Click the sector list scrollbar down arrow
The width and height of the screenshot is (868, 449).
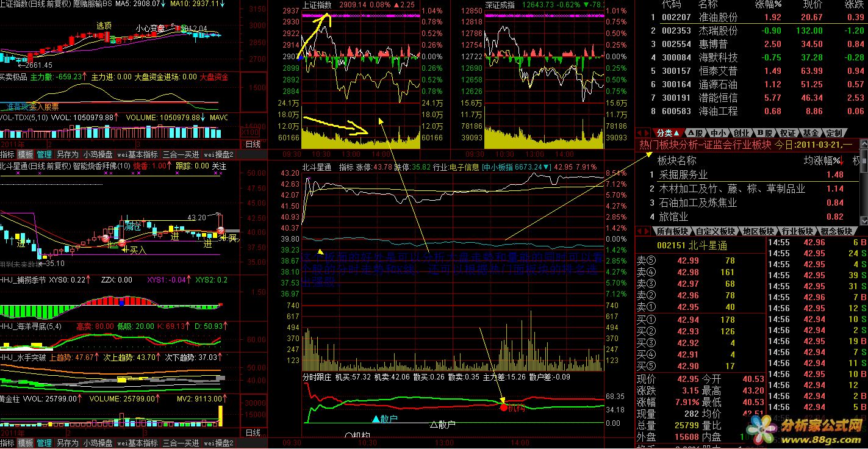tap(864, 220)
